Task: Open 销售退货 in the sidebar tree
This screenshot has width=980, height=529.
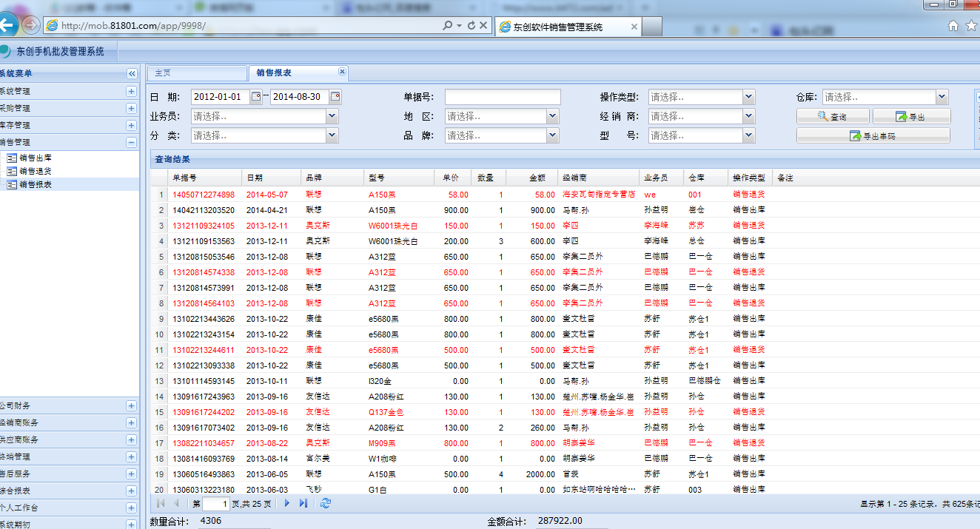Action: point(35,171)
